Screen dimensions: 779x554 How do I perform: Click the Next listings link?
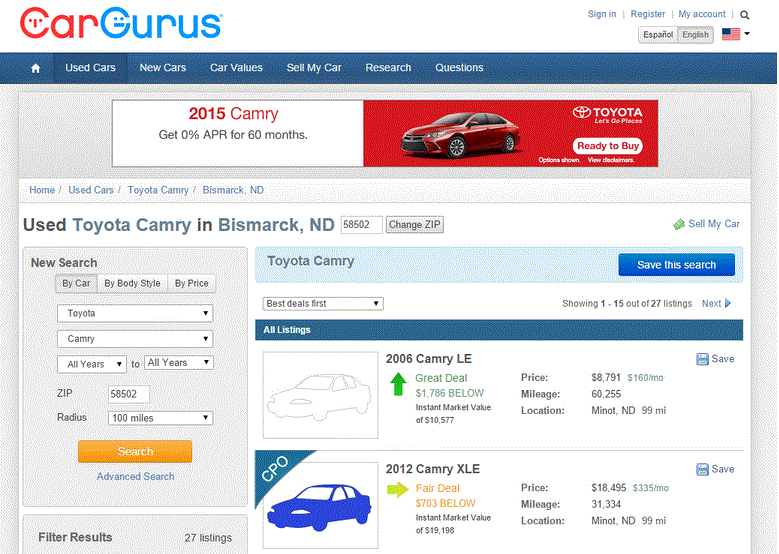click(x=711, y=304)
